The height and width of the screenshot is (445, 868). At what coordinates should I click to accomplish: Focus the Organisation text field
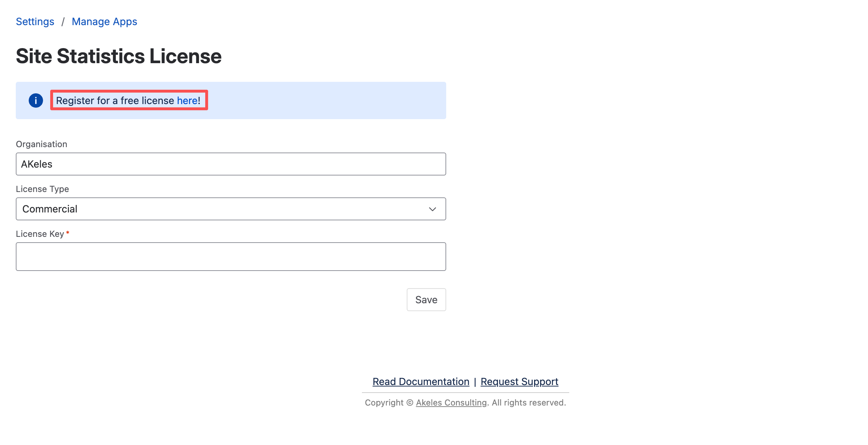tap(231, 164)
